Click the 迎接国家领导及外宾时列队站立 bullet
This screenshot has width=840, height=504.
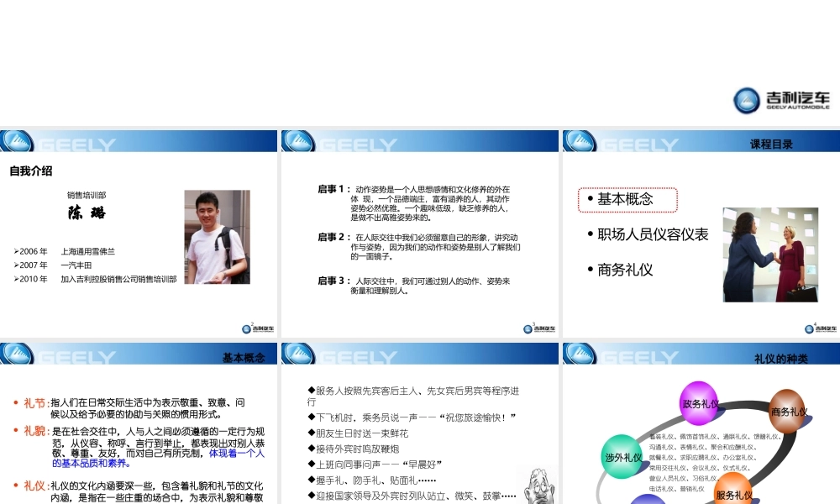[x=412, y=496]
